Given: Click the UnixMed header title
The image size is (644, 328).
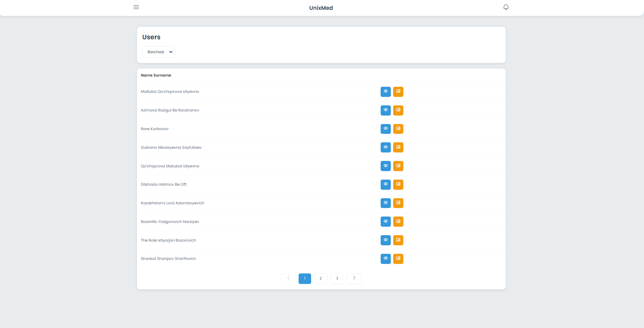Looking at the screenshot, I should click(x=321, y=8).
